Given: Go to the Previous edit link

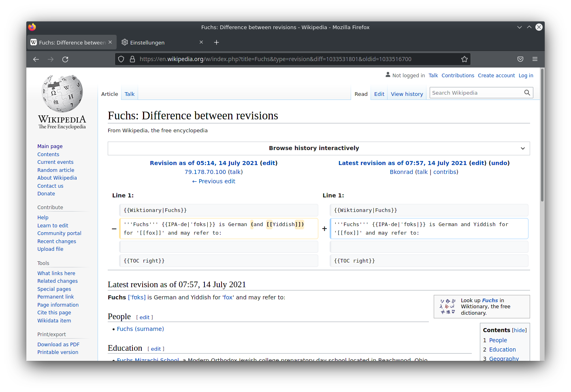Looking at the screenshot, I should click(213, 181).
